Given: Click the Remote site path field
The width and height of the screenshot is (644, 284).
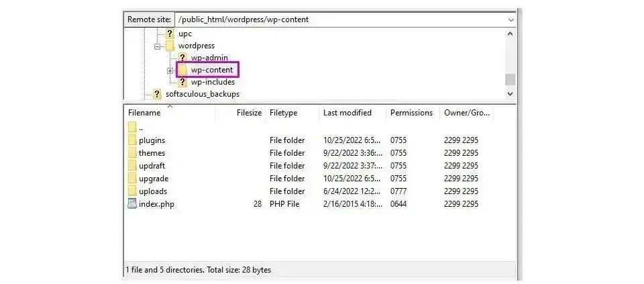Looking at the screenshot, I should click(x=335, y=19).
